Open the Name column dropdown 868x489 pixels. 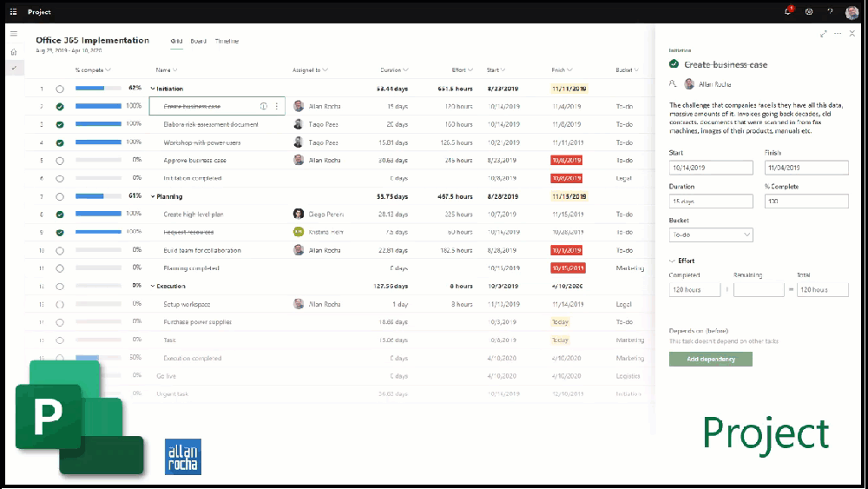175,70
